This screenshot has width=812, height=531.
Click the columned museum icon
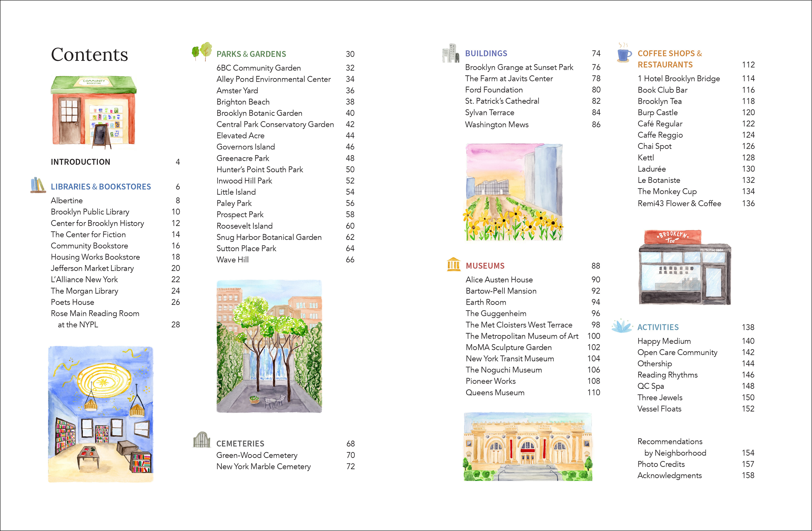click(453, 265)
